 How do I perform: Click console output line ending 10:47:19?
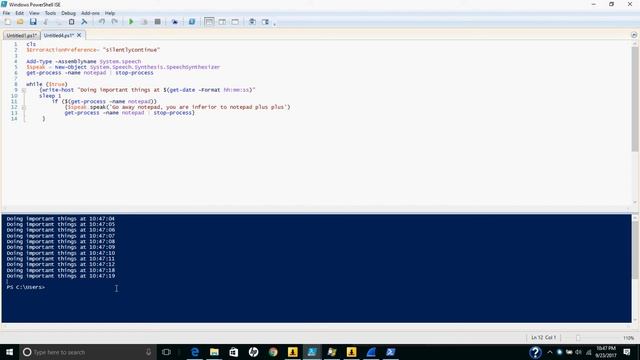[x=60, y=276]
